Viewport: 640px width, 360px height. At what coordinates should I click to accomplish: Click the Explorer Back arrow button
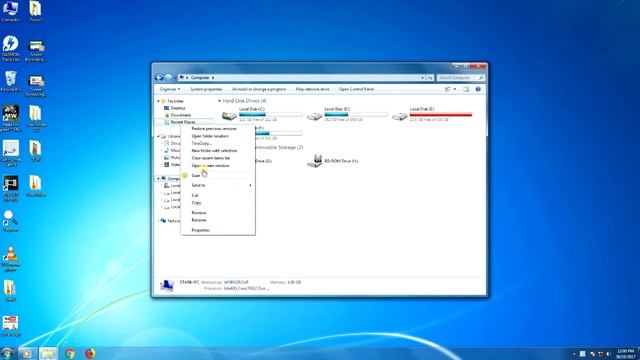click(x=159, y=77)
